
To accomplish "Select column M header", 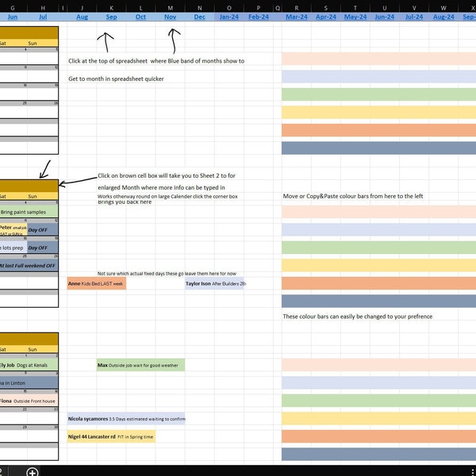I will [x=170, y=8].
